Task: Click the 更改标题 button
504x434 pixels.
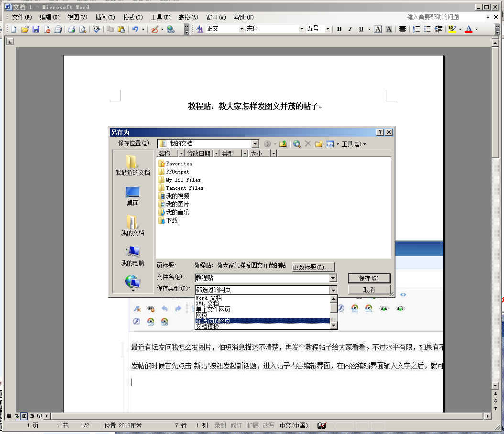Action: 313,267
